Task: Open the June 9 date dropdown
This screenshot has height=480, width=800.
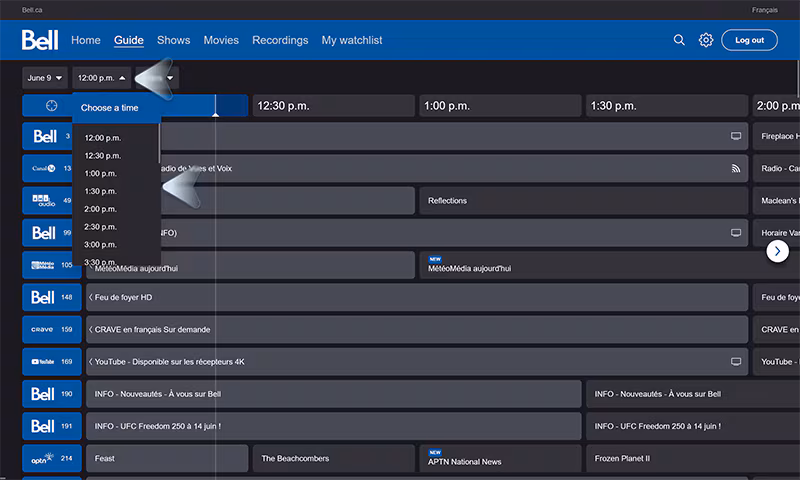Action: coord(45,78)
